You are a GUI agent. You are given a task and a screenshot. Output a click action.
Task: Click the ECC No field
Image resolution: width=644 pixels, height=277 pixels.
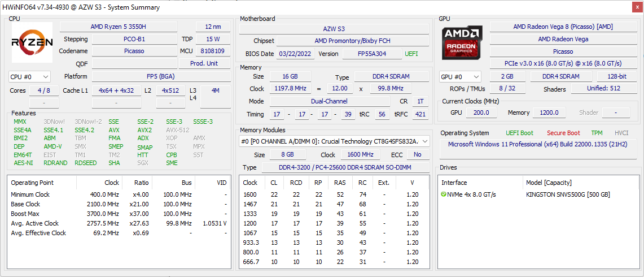click(x=418, y=154)
